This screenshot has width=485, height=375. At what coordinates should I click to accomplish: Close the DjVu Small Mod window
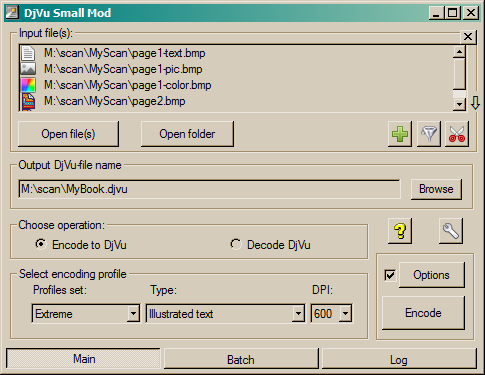point(471,13)
